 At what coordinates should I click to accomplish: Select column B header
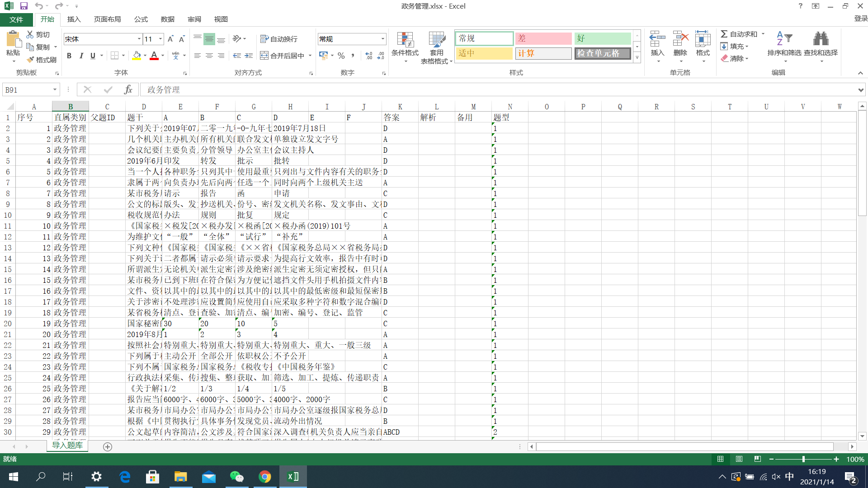point(71,107)
